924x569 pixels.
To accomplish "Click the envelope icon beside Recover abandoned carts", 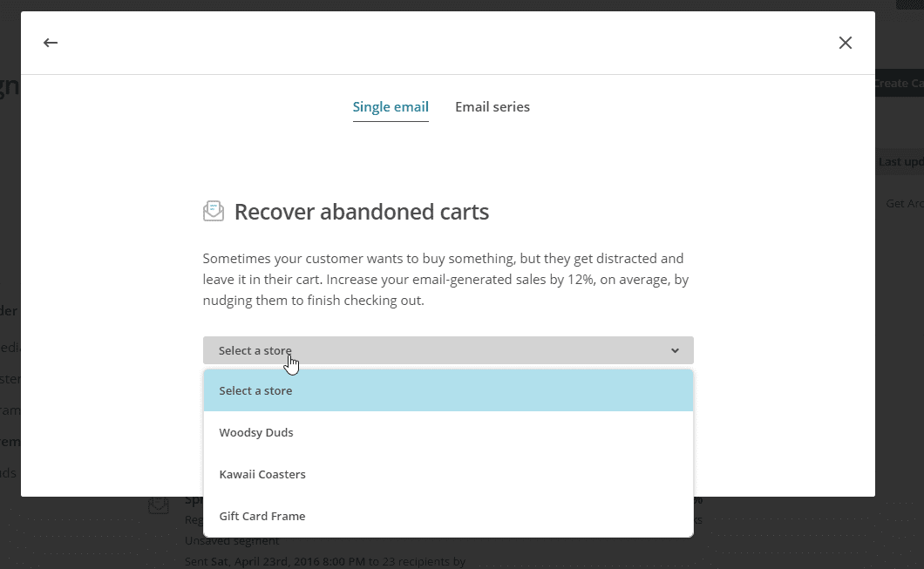I will (214, 211).
